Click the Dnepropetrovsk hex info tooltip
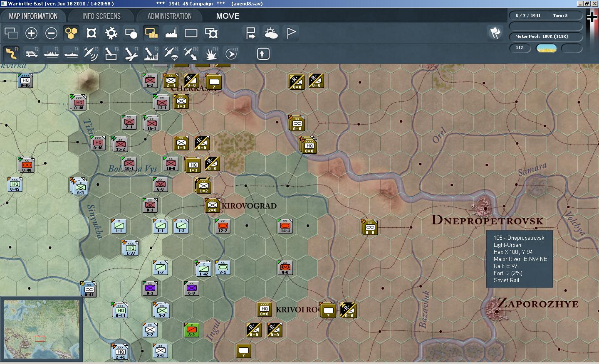599x364 pixels. 520,259
